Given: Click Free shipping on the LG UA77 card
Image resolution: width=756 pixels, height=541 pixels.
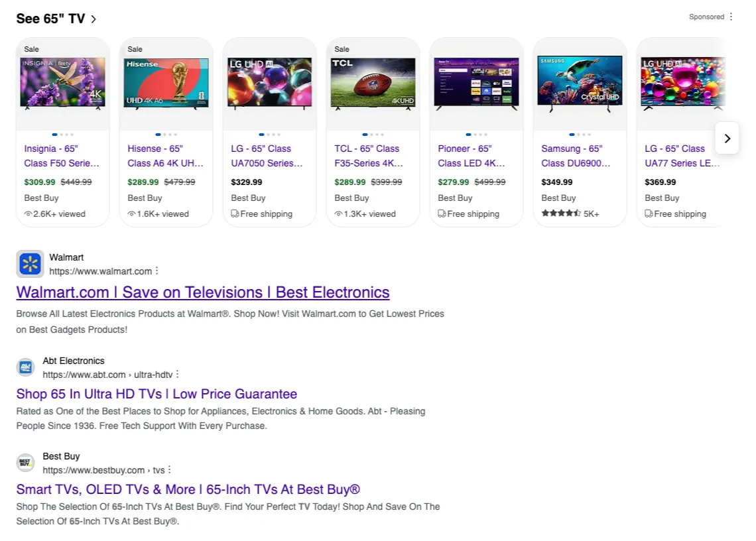Looking at the screenshot, I should (x=676, y=213).
